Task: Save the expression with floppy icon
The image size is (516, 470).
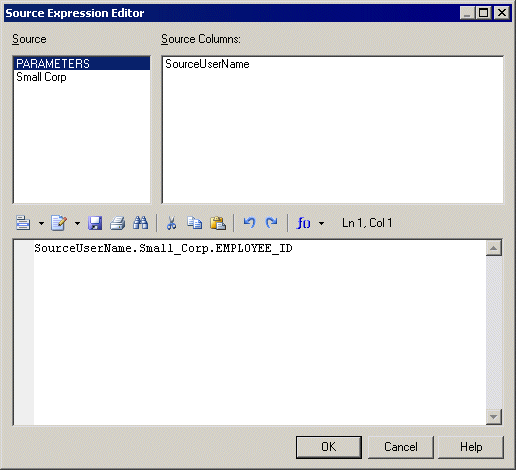Action: pos(95,223)
